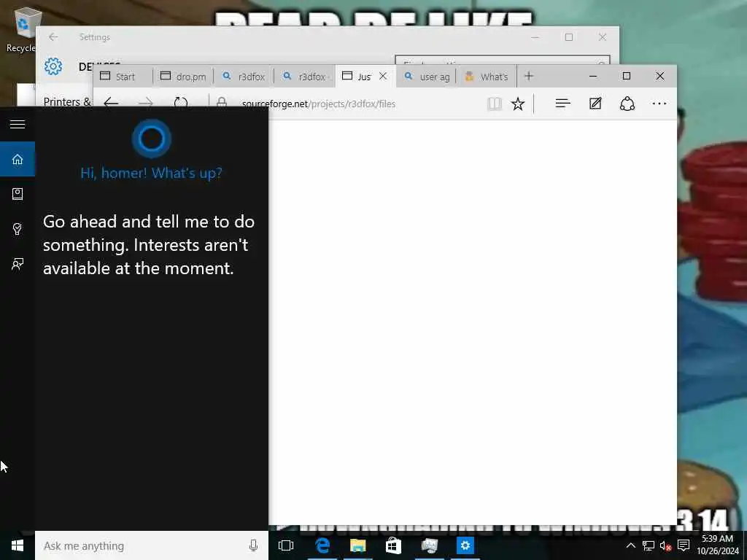Show hidden system tray icons
The image size is (747, 560).
pyautogui.click(x=630, y=545)
